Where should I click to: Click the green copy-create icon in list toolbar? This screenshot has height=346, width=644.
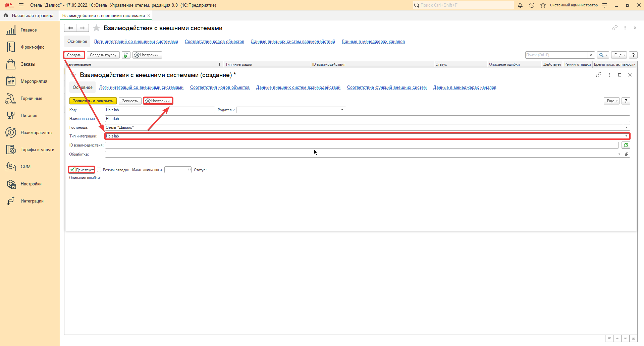[x=126, y=55]
